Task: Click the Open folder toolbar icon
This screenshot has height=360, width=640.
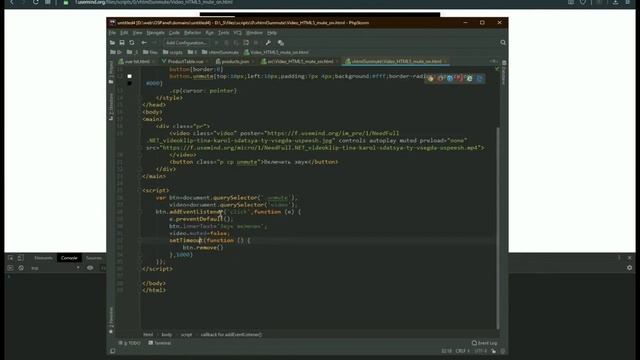Action: (x=112, y=42)
